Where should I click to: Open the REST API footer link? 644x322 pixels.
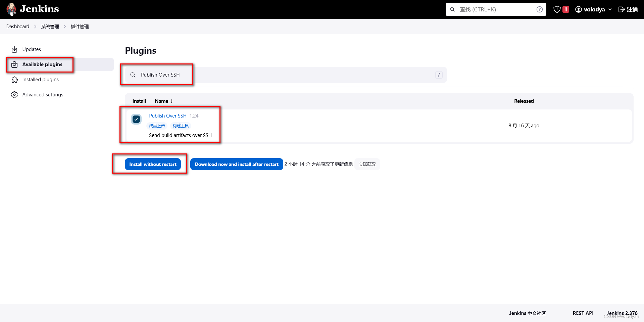point(583,313)
